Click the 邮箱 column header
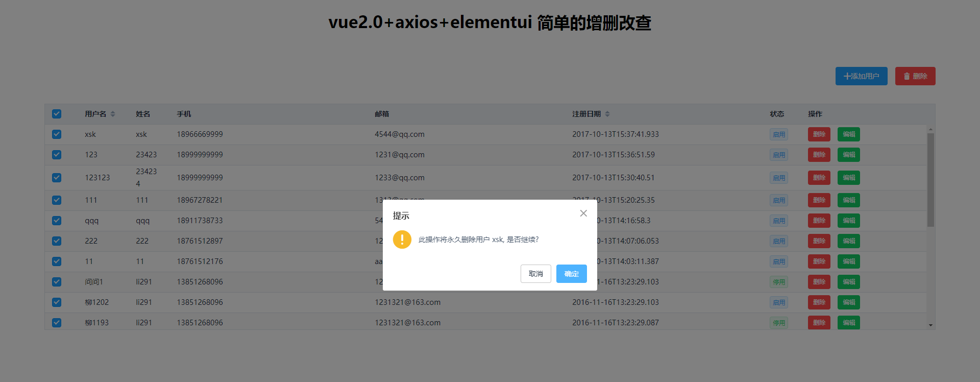980x382 pixels. point(382,114)
